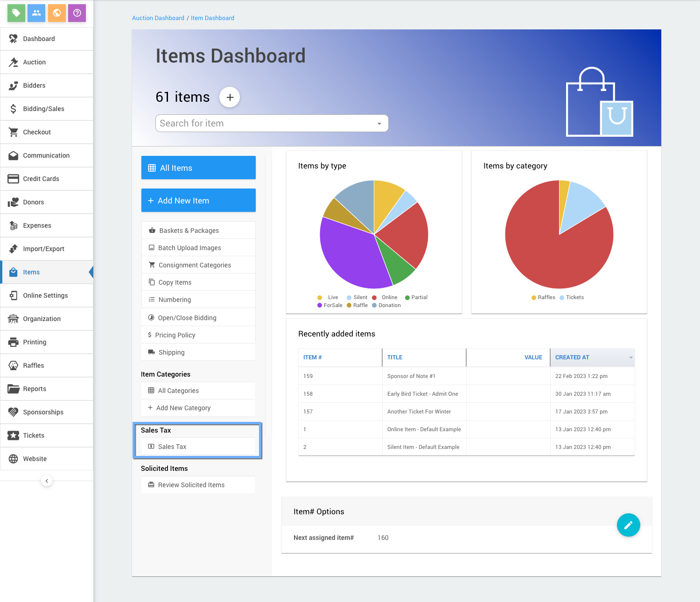Select Bidding/Sales in the sidebar menu
The width and height of the screenshot is (700, 602).
(x=43, y=109)
